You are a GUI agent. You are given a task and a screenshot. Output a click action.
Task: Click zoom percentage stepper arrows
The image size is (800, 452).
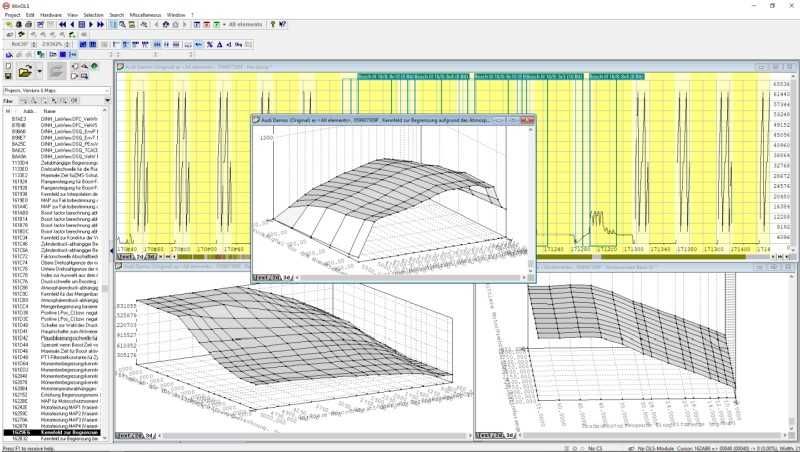(x=67, y=44)
